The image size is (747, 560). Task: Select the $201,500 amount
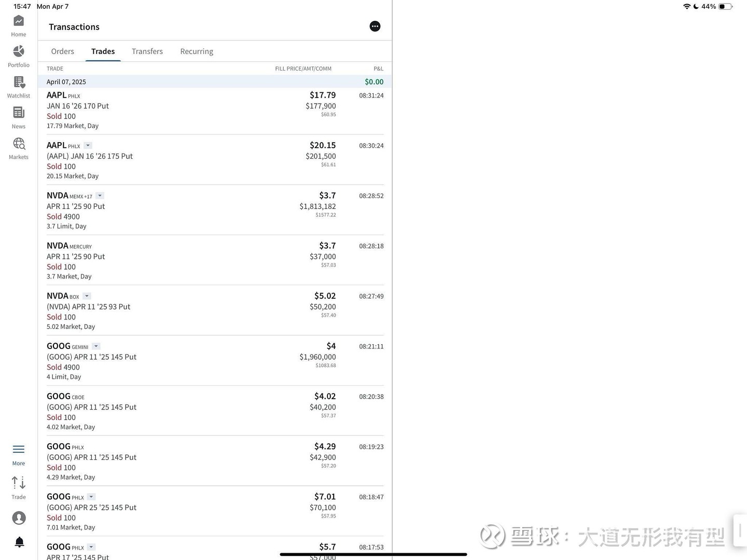pyautogui.click(x=321, y=156)
